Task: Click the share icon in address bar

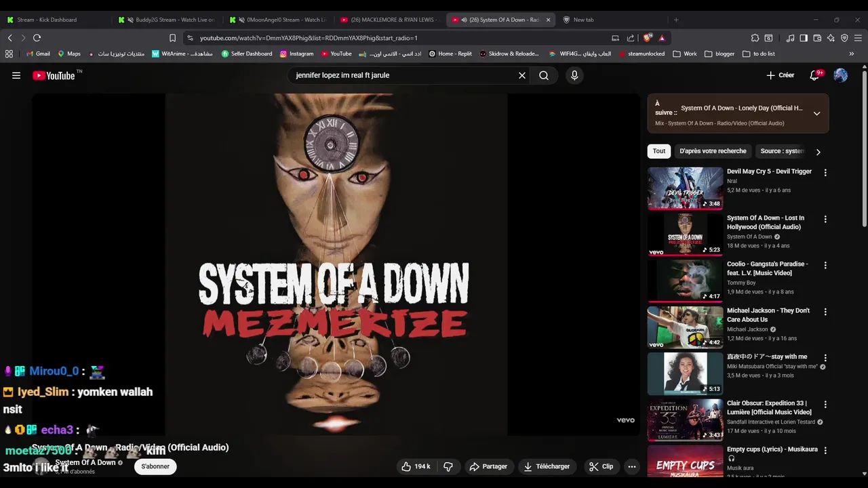Action: (x=631, y=38)
